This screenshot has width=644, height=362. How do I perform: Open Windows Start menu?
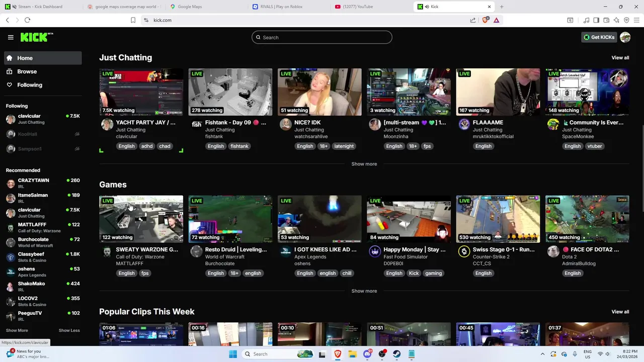point(233,354)
